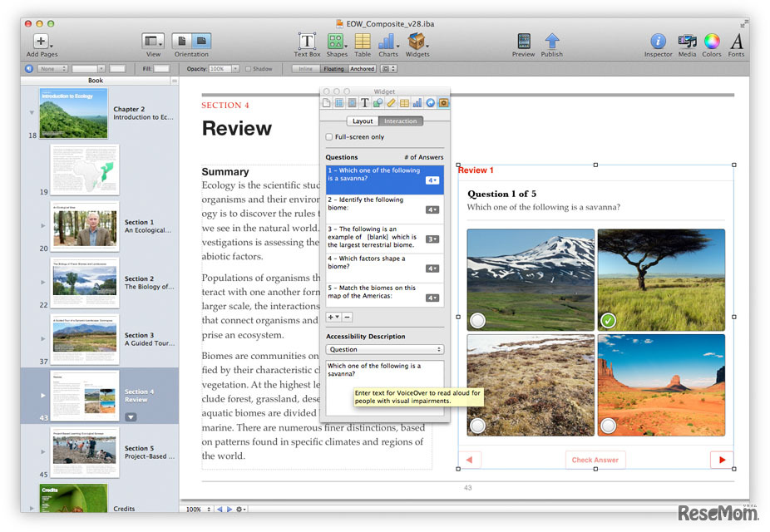The image size is (770, 532).
Task: Open the Chart inspector in the Widget window
Action: (416, 102)
